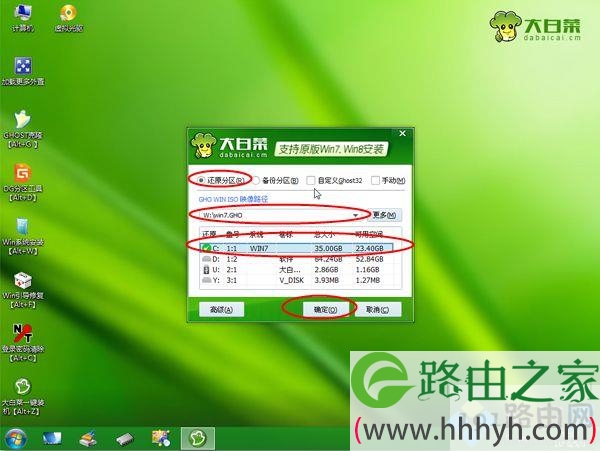
Task: Click the 52.84GB free space cell
Action: [369, 259]
